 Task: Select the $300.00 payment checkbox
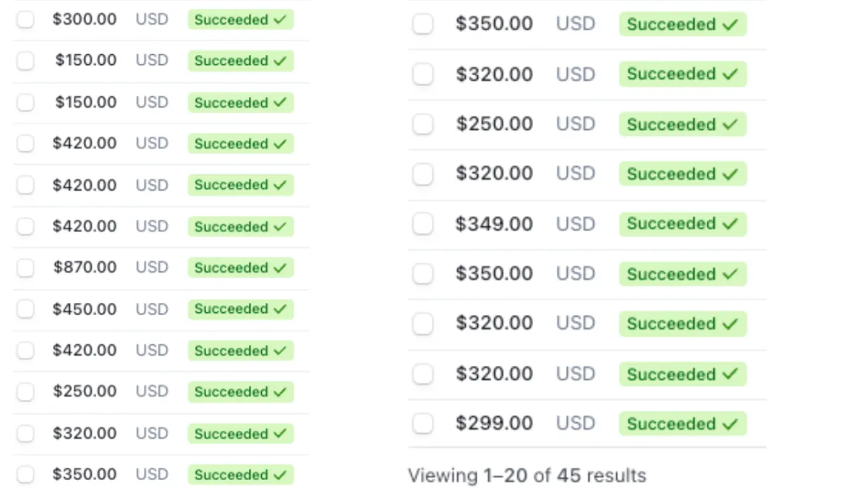[x=25, y=20]
